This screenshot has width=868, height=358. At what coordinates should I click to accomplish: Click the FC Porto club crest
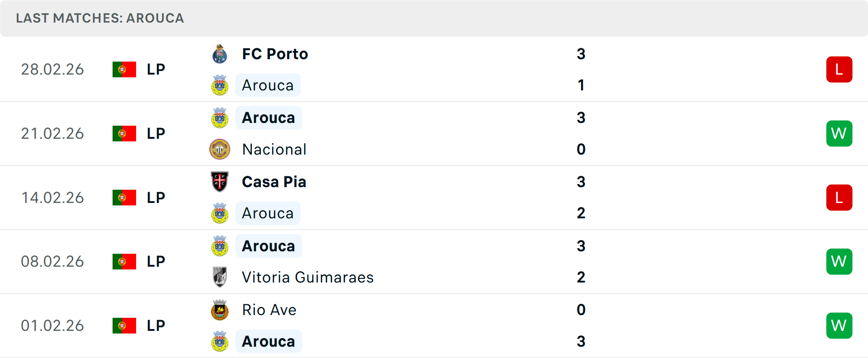pyautogui.click(x=220, y=53)
